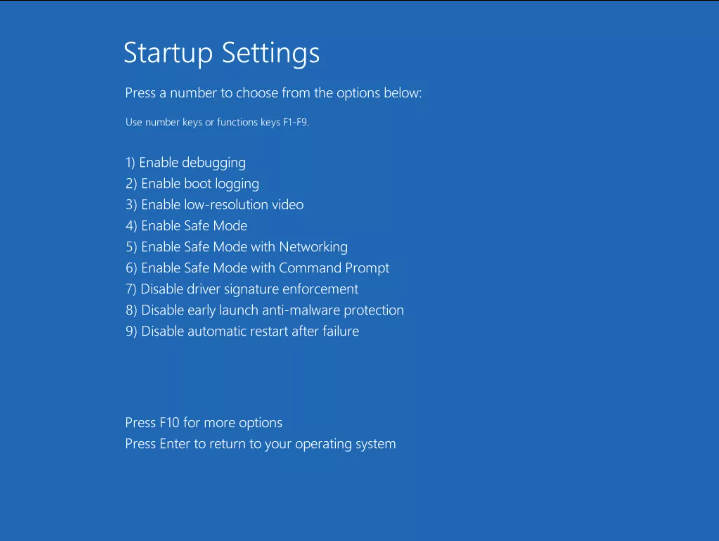Click the word Networking in option five

[313, 247]
